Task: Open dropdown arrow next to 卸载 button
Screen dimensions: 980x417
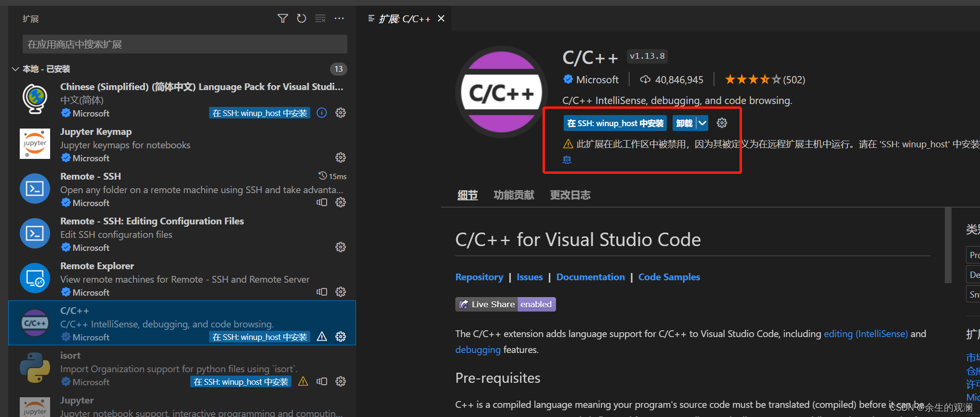Action: (x=702, y=123)
